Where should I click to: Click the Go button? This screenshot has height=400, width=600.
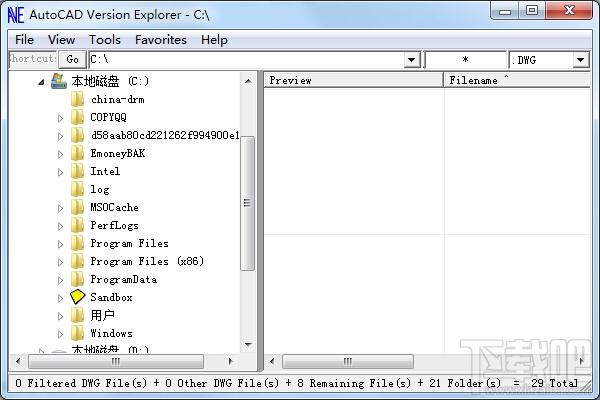72,59
